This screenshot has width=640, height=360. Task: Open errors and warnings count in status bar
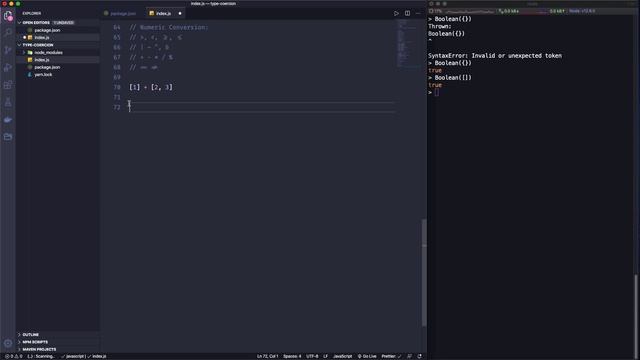(x=13, y=356)
